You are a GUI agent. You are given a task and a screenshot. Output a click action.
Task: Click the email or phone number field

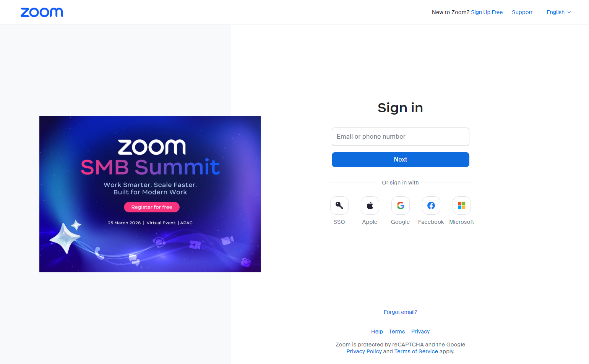tap(400, 136)
